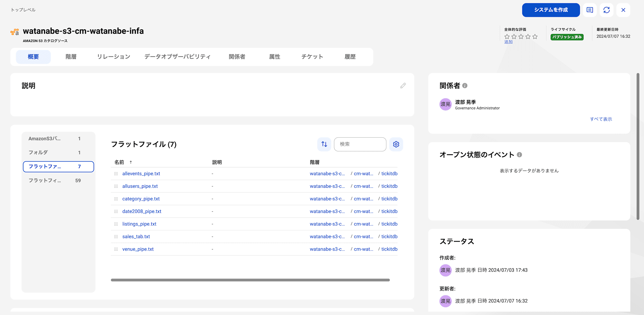Click the drag handle for allusers_pipe.txt row
This screenshot has height=315, width=644.
pos(116,186)
